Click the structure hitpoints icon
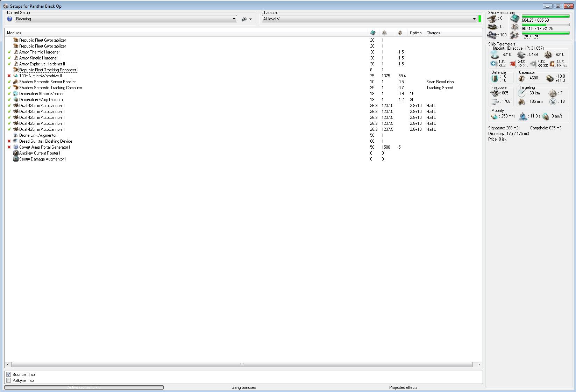Image resolution: width=576 pixels, height=392 pixels. coord(548,55)
